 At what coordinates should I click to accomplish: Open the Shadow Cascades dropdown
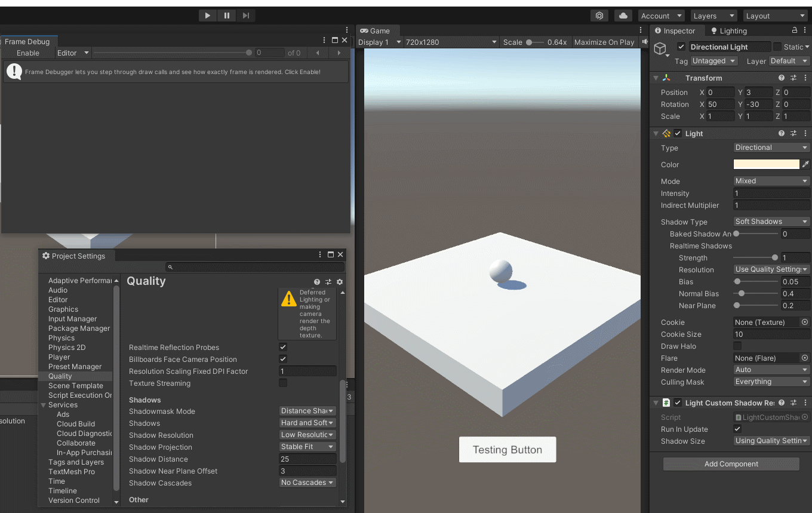pos(307,483)
